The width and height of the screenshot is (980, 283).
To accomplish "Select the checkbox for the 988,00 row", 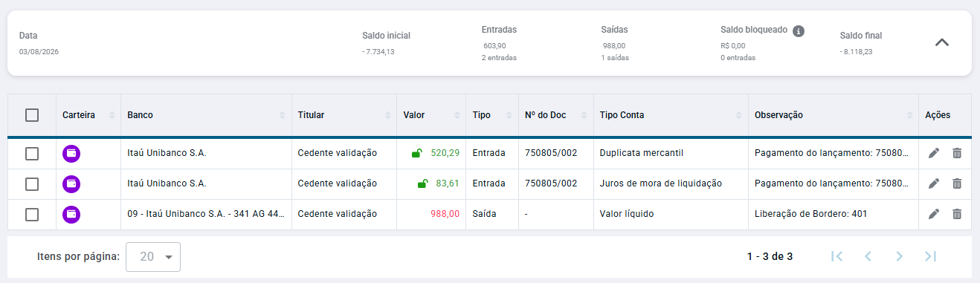I will 32,214.
